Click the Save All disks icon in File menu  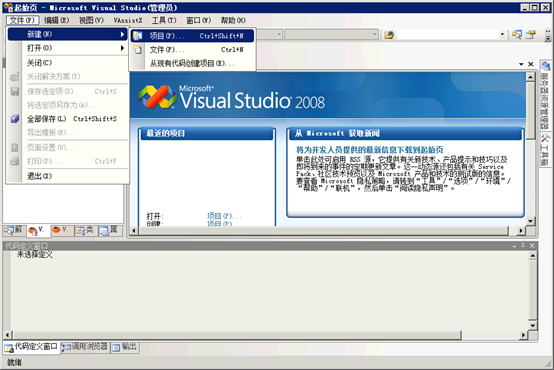coord(15,119)
